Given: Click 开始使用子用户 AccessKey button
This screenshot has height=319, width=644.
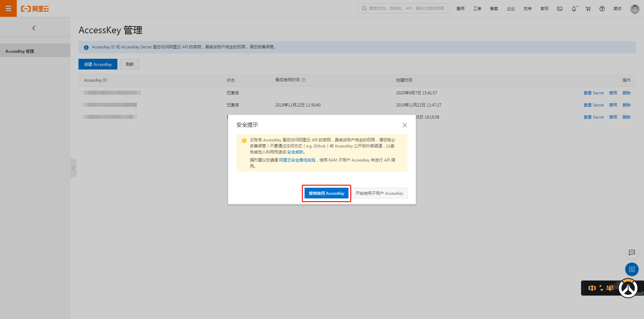Looking at the screenshot, I should (x=379, y=193).
